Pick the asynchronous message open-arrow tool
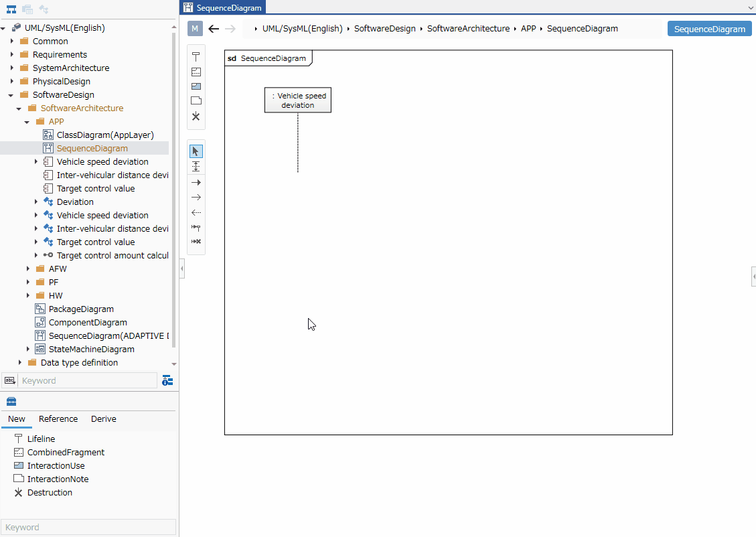The width and height of the screenshot is (756, 537). (196, 197)
